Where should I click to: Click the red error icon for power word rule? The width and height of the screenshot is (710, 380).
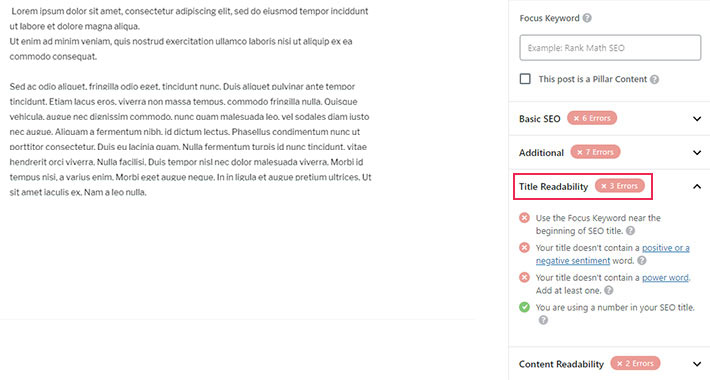[524, 277]
